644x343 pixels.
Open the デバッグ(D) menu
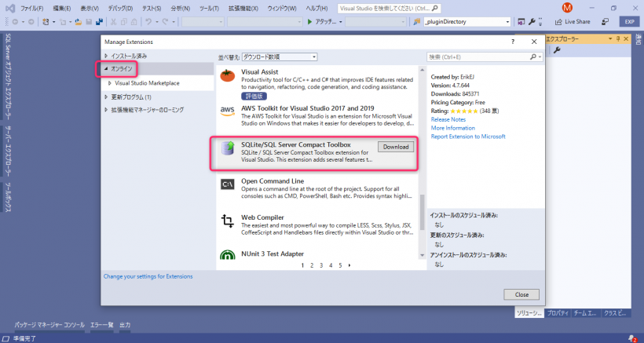(x=120, y=8)
